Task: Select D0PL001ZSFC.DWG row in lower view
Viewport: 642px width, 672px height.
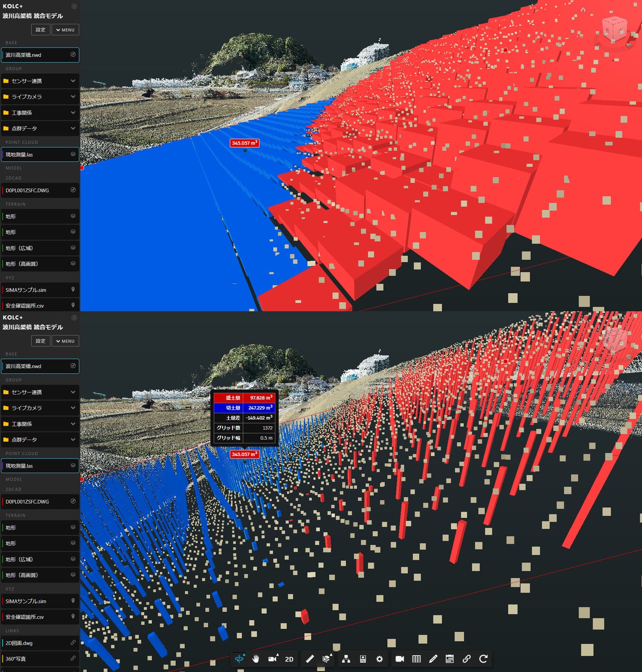Action: [x=40, y=501]
